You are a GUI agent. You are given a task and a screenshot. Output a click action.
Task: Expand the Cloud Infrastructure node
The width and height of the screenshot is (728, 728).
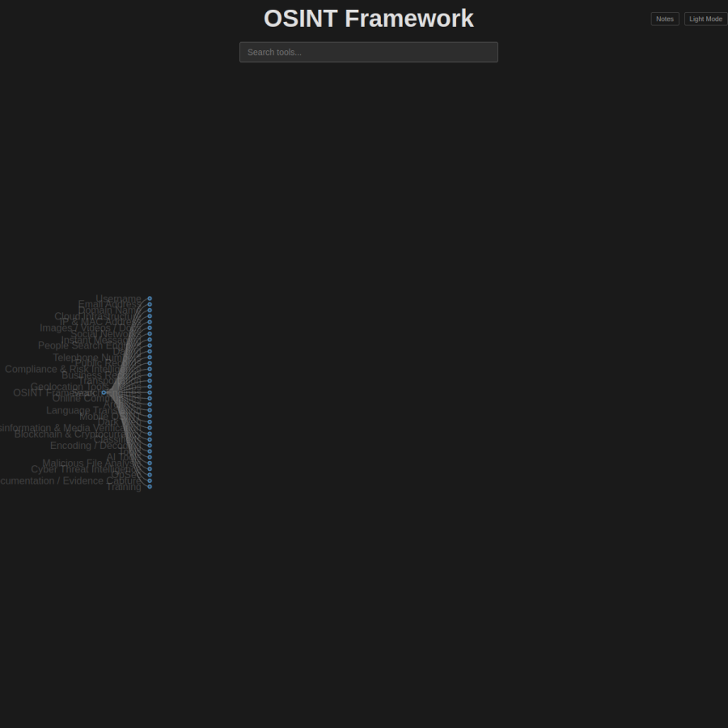[150, 316]
